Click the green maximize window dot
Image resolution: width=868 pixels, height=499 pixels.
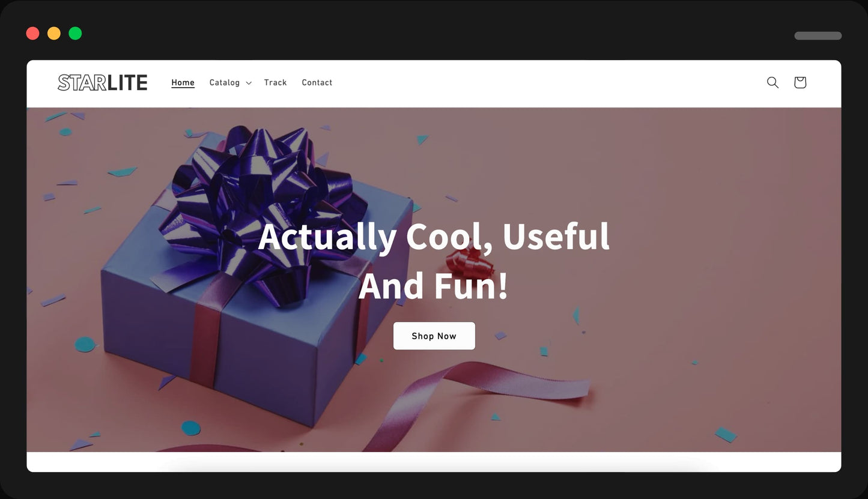click(75, 33)
